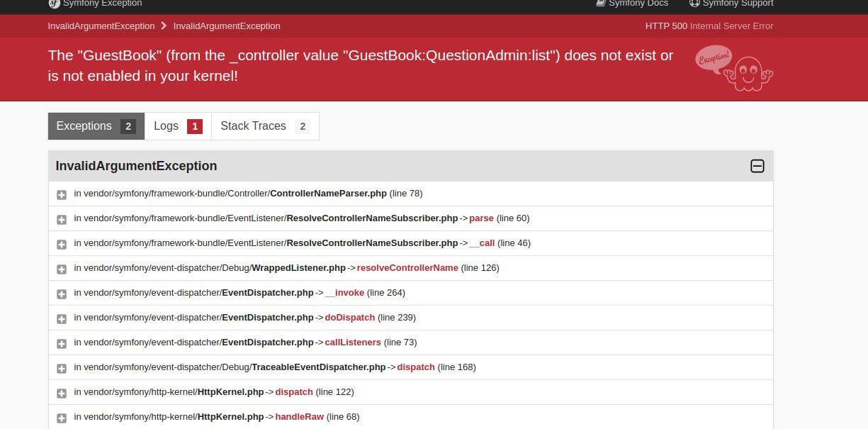
Task: Click the InvalidArgumentException section heading
Action: coord(137,166)
